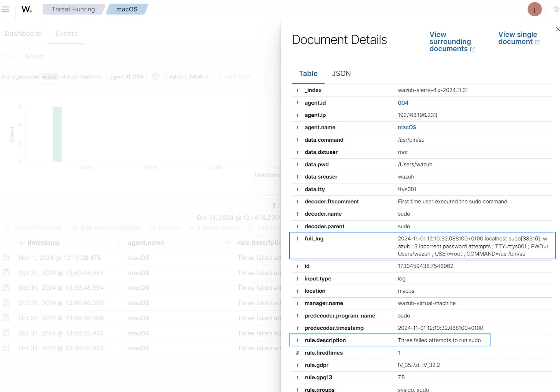Inspect document for first 13:49:46.099 row
Image resolution: width=560 pixels, height=392 pixels.
click(6, 303)
